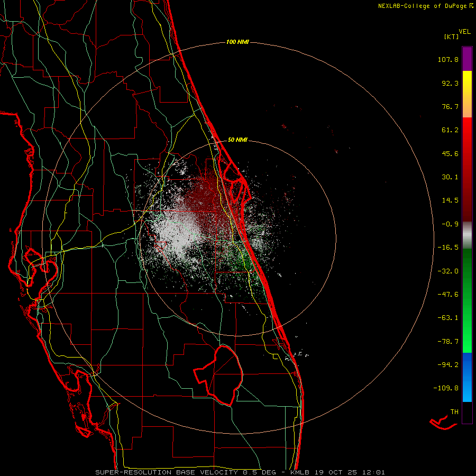This screenshot has height=476, width=476.
Task: Click the -63.1 velocity scale value
Action: [448, 318]
